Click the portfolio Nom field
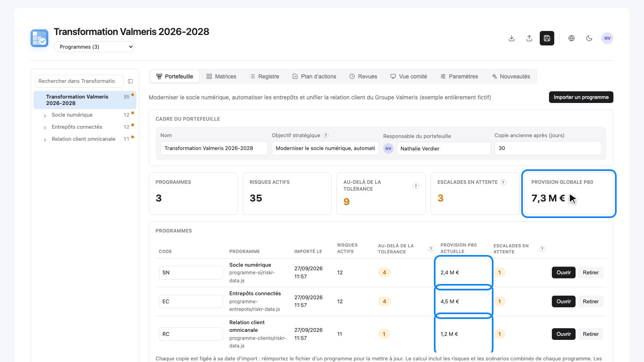This screenshot has width=644, height=362. 214,148
